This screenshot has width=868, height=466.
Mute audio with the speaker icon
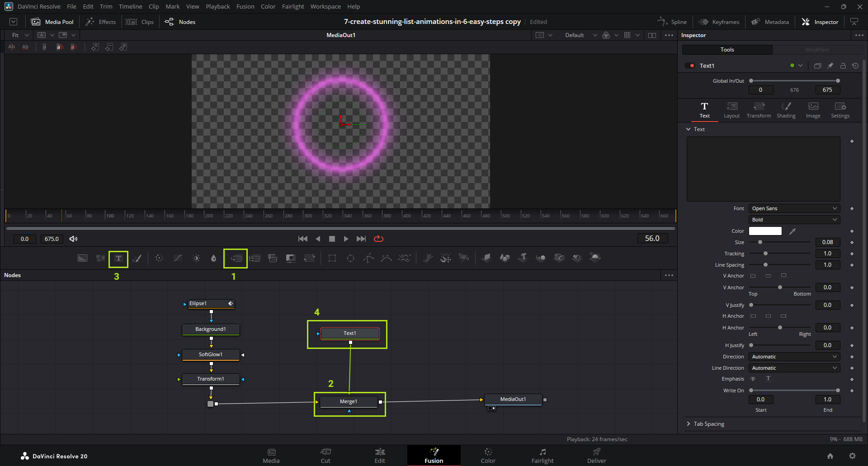[x=73, y=239]
